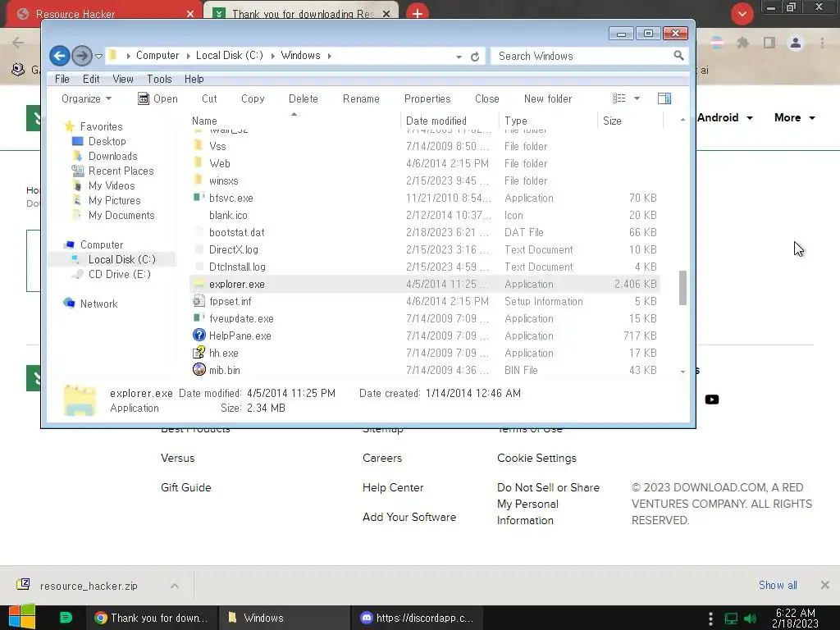
Task: Open Help Center link on web page
Action: [393, 487]
